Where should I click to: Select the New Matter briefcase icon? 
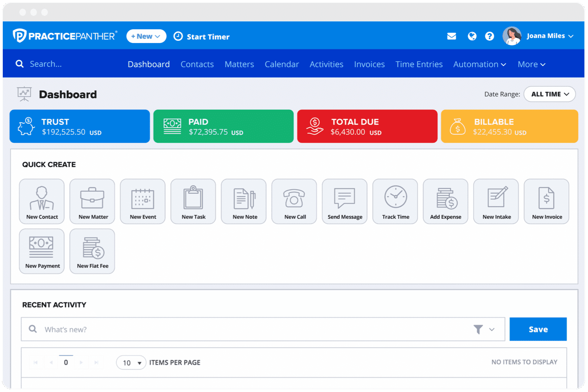tap(92, 201)
